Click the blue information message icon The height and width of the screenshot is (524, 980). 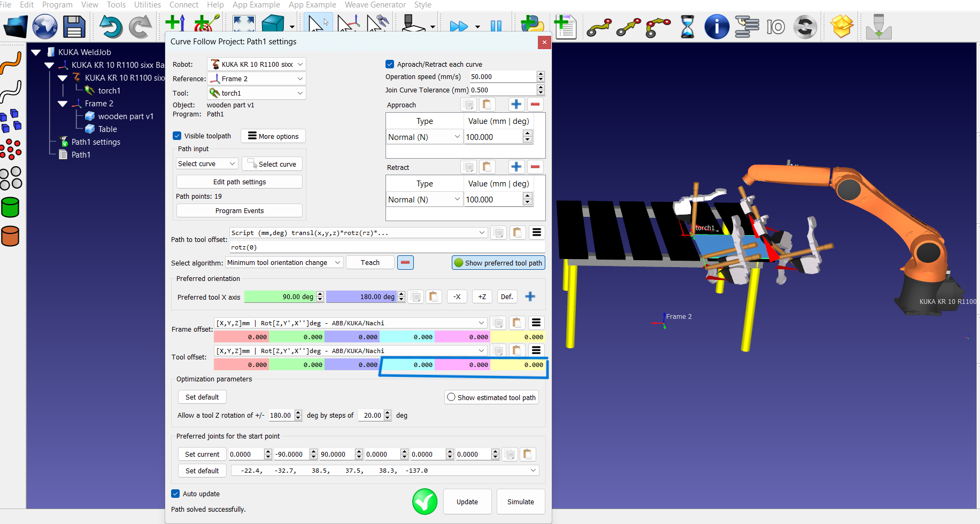(x=716, y=26)
